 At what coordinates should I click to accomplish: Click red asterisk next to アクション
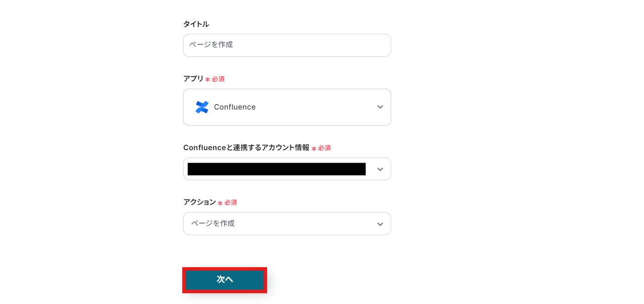pyautogui.click(x=220, y=203)
